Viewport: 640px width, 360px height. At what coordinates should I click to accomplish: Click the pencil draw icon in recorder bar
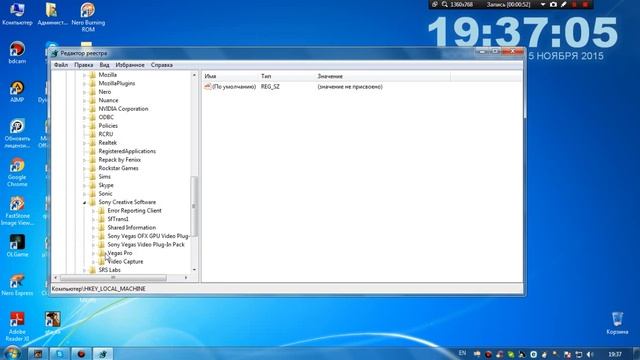click(x=564, y=4)
